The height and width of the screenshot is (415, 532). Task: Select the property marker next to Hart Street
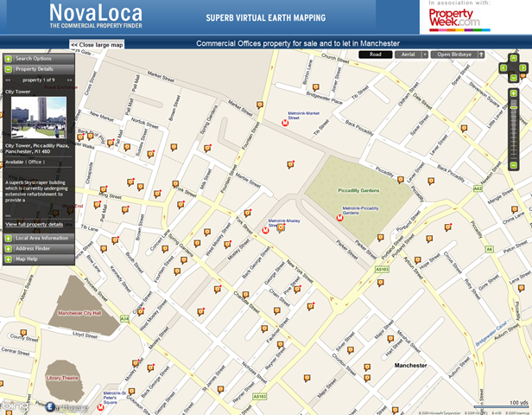[390, 339]
